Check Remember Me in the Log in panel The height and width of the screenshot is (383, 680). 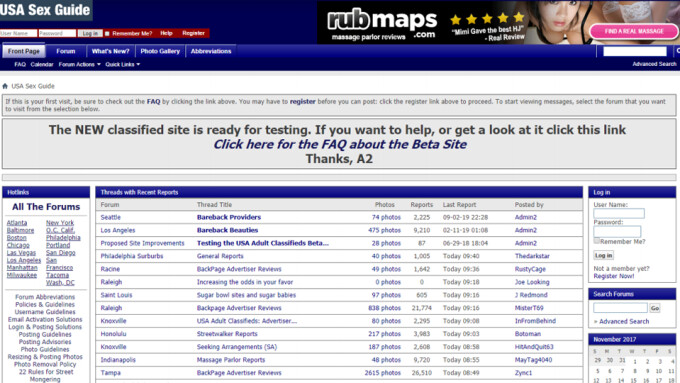tap(597, 241)
